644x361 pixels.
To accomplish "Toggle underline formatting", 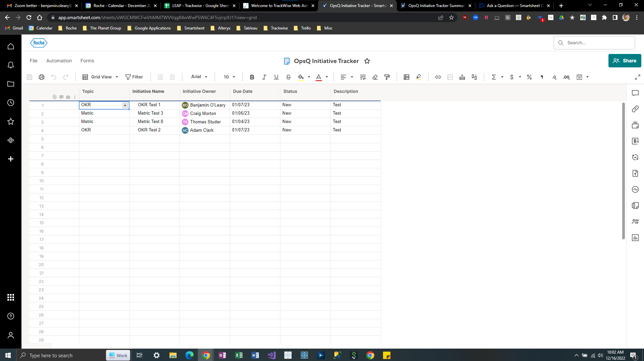I will (276, 77).
